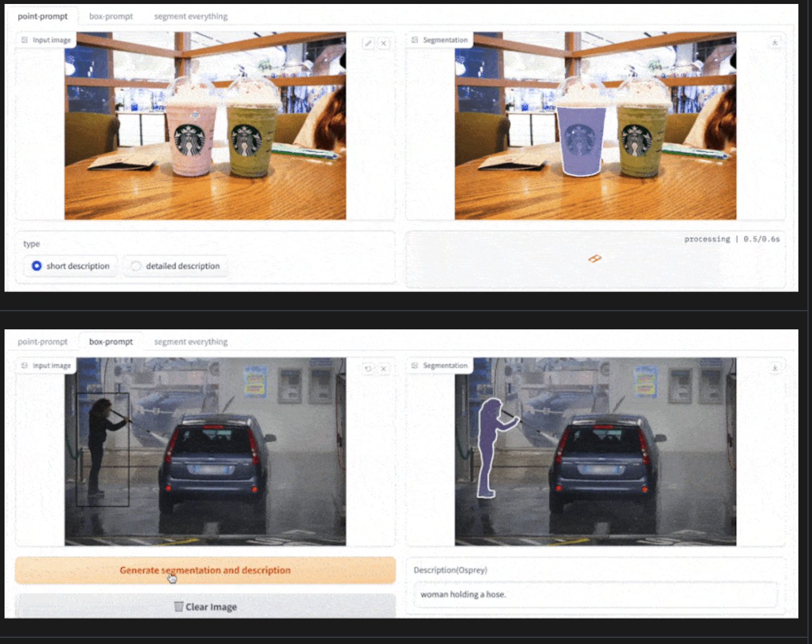Remove the drinks input image with the X icon

pos(384,43)
